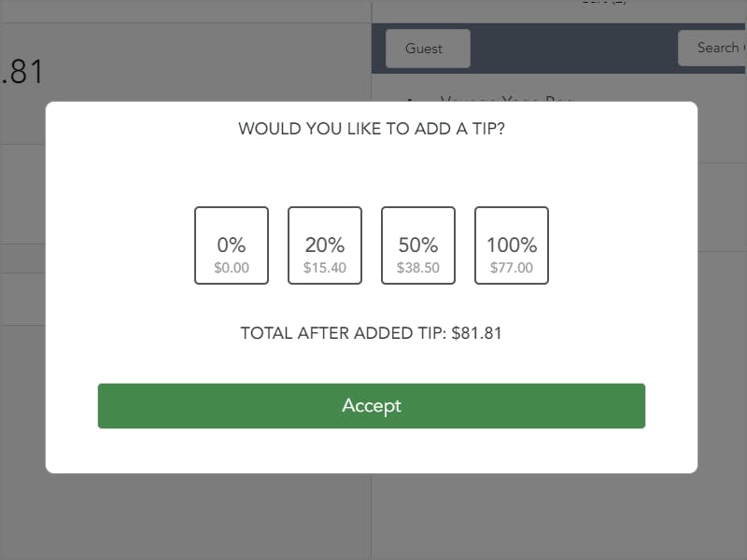Click the large .81 amount behind the dialog

point(21,73)
